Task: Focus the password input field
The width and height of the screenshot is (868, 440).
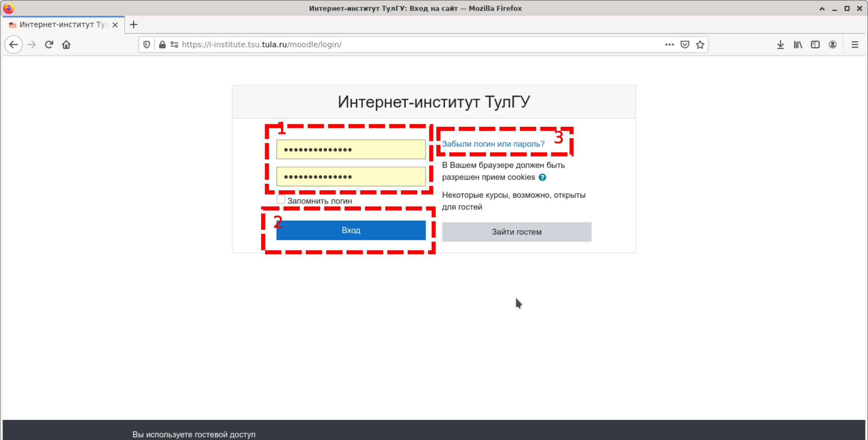Action: click(351, 176)
